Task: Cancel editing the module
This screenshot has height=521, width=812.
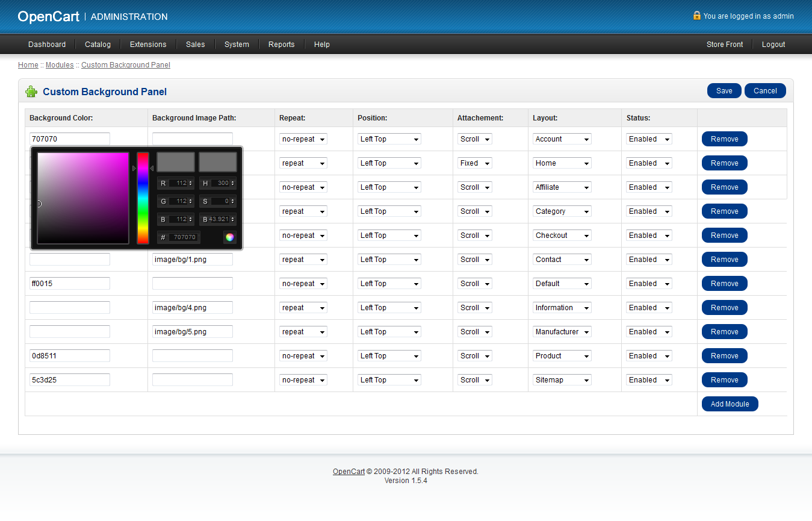Action: click(x=765, y=91)
